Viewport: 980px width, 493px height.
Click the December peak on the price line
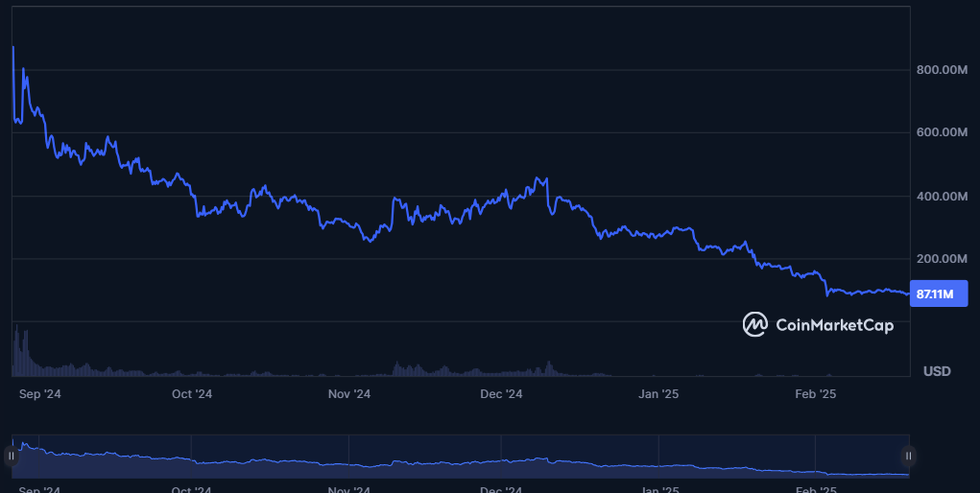(538, 178)
